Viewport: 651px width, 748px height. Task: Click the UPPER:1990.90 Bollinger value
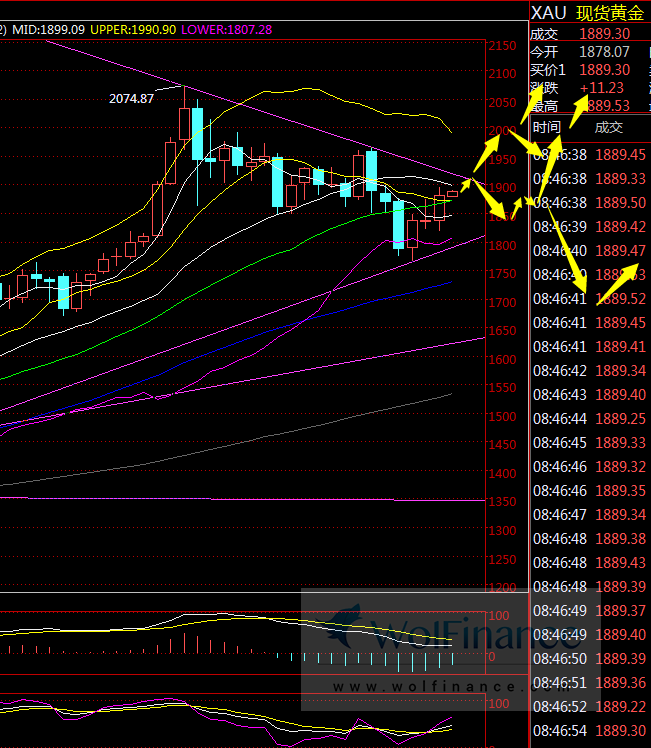coord(133,30)
